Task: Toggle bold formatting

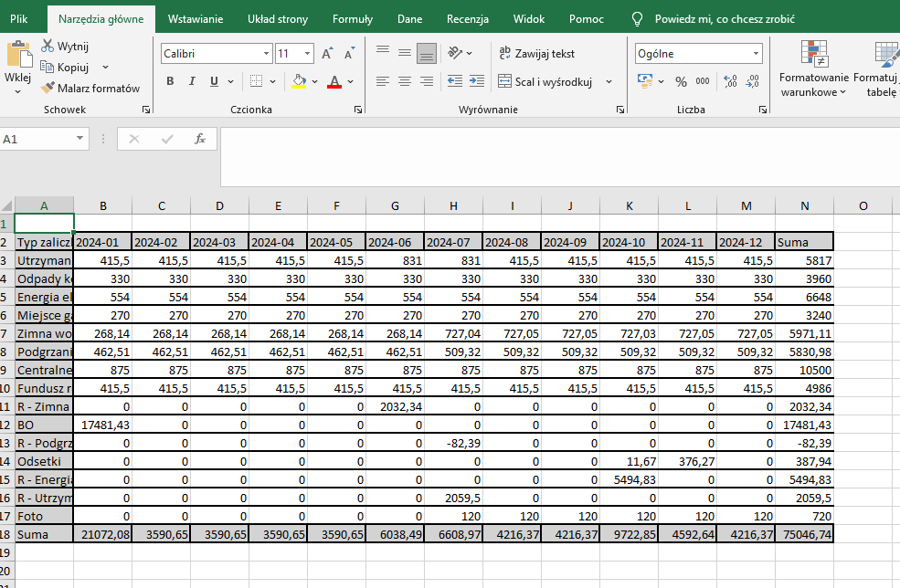Action: 170,81
